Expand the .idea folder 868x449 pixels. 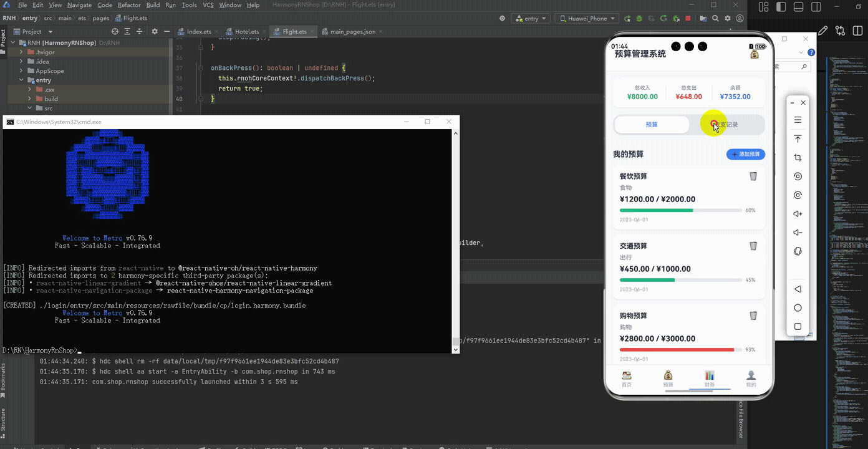click(x=21, y=62)
